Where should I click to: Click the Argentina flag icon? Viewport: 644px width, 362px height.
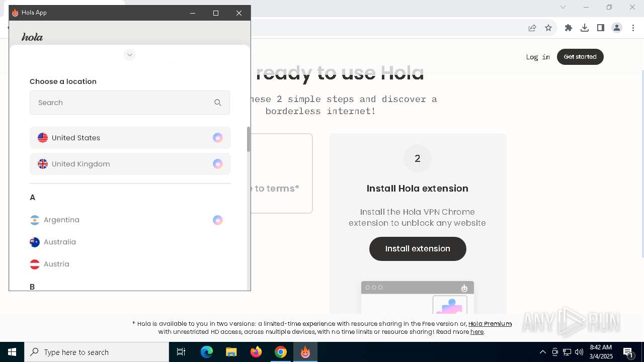pyautogui.click(x=35, y=220)
